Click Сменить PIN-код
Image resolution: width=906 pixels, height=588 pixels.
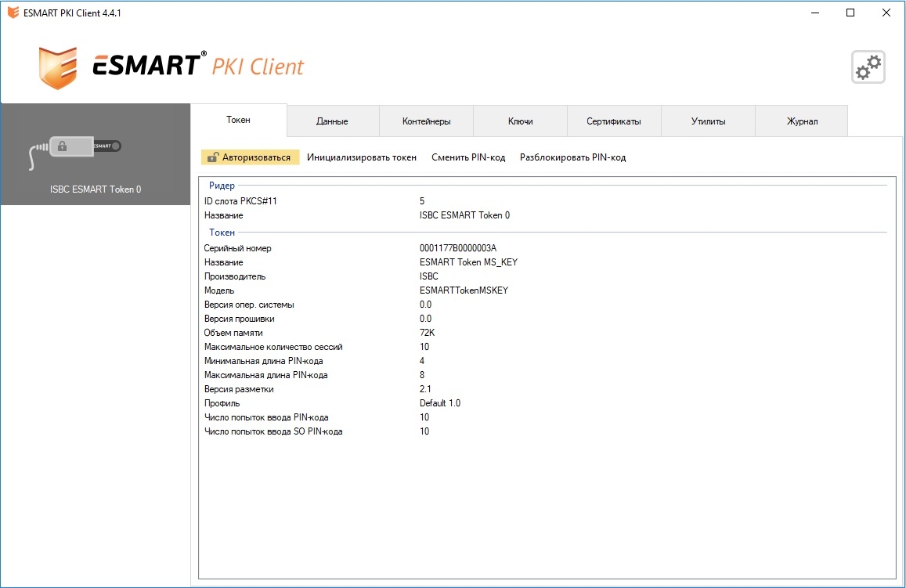(468, 157)
